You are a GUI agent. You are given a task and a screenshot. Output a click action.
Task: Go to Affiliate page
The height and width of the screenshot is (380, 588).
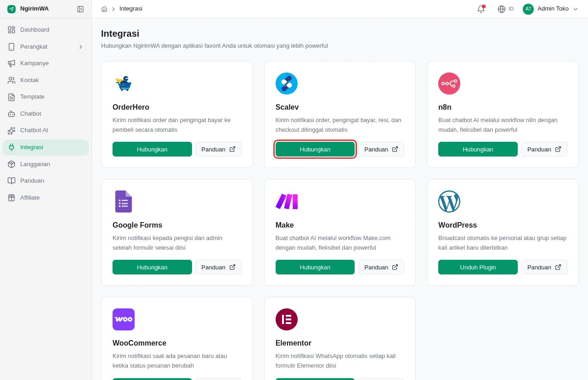[x=46, y=198]
